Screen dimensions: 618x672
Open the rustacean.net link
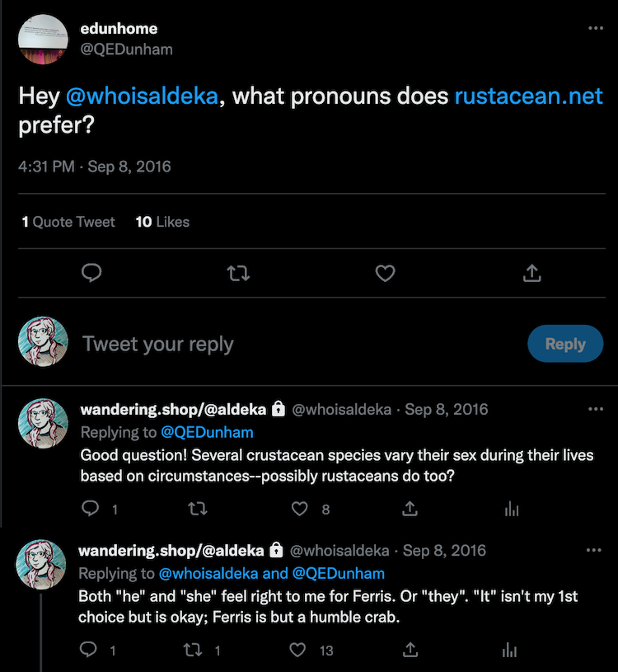(x=528, y=96)
